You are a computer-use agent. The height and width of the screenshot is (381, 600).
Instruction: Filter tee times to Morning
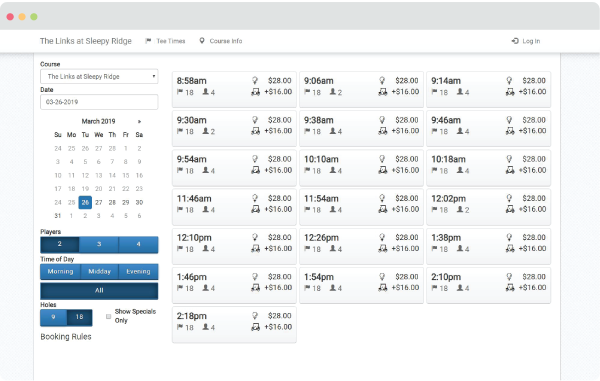pos(60,272)
